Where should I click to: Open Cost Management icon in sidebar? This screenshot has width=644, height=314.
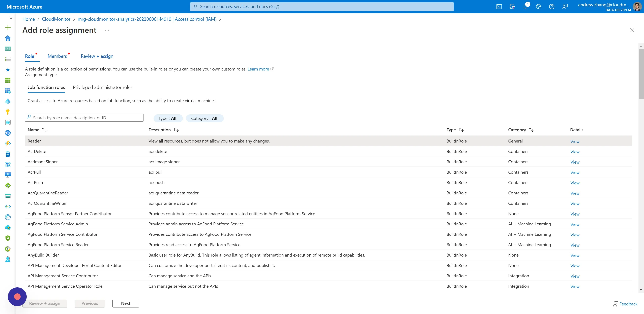pos(8,249)
